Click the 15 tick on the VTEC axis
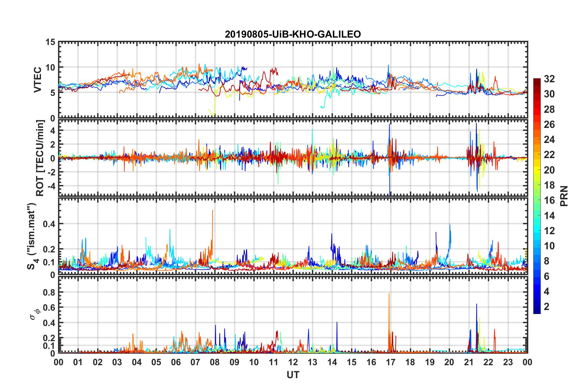 click(51, 42)
